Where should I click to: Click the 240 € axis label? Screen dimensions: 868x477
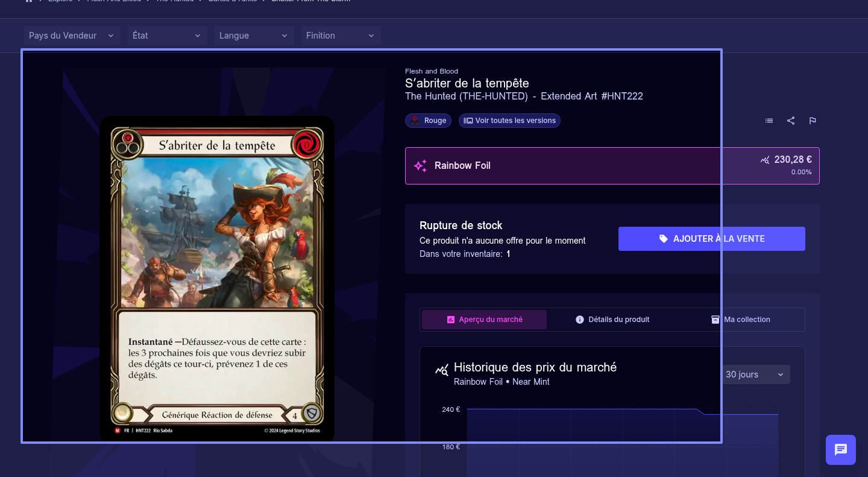[451, 409]
